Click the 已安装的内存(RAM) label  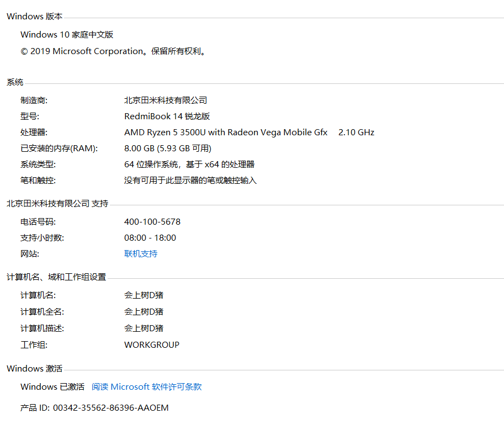click(59, 148)
